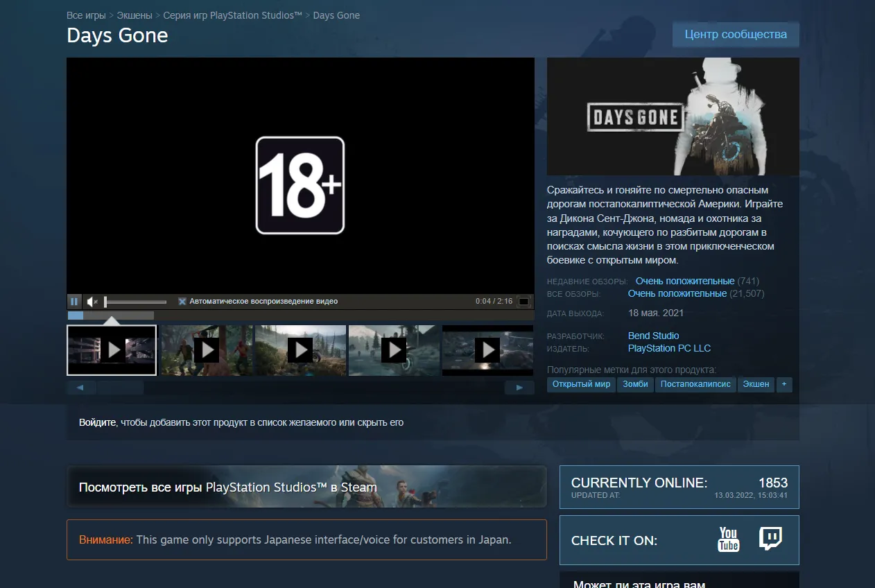Viewport: 875px width, 588px height.
Task: Click the release date 18 мая. 2021
Action: (656, 313)
